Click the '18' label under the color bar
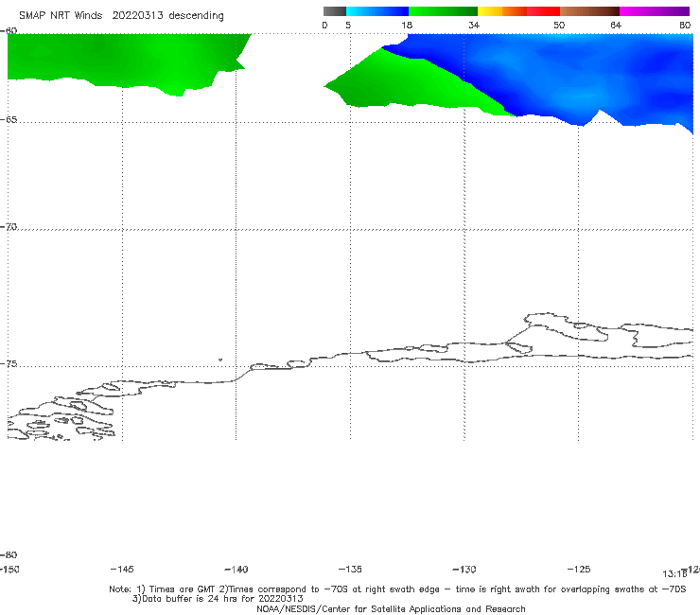The image size is (700, 615). 407,26
